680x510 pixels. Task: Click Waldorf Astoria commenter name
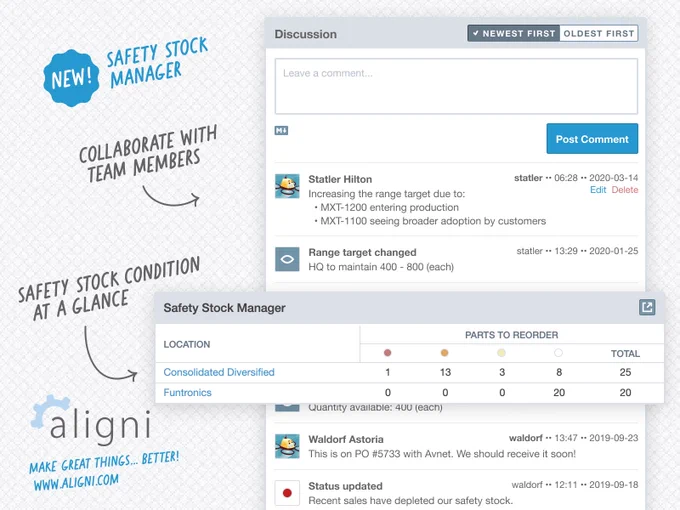[x=346, y=439]
